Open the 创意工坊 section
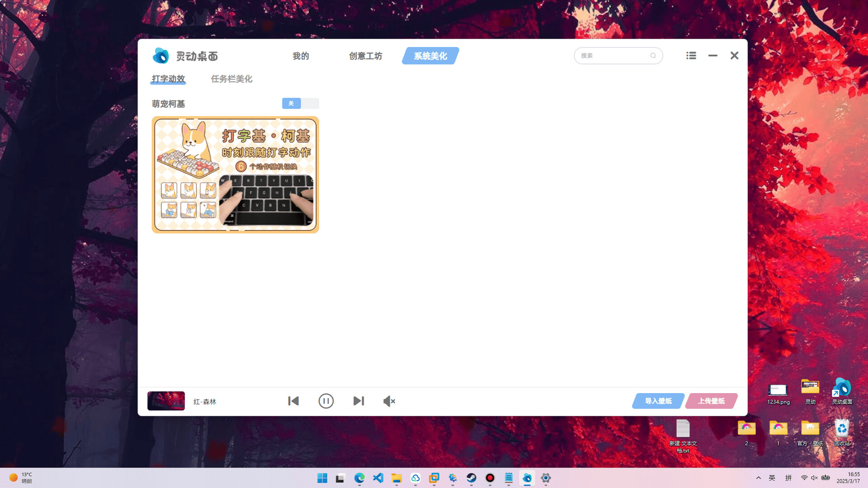Image resolution: width=868 pixels, height=488 pixels. [365, 56]
